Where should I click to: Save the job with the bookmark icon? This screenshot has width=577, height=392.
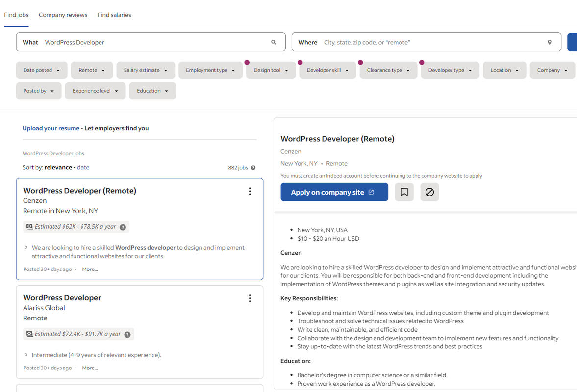[x=404, y=192]
